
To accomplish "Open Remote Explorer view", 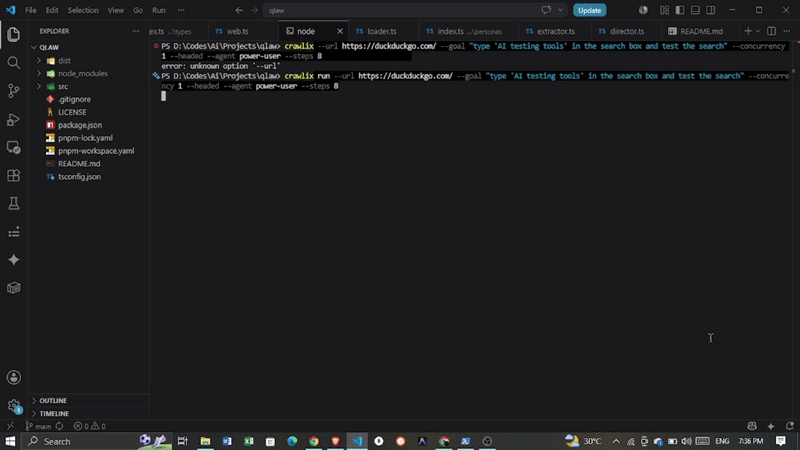I will pyautogui.click(x=14, y=147).
